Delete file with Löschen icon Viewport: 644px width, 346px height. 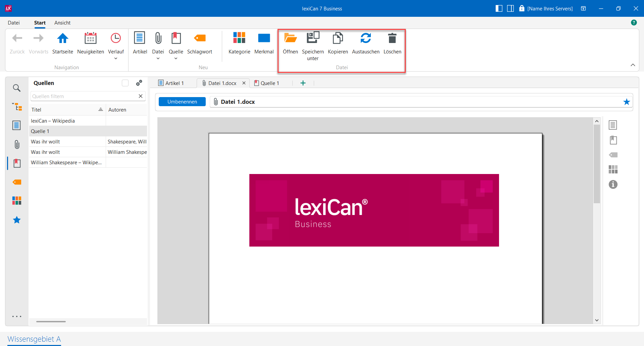(x=392, y=39)
